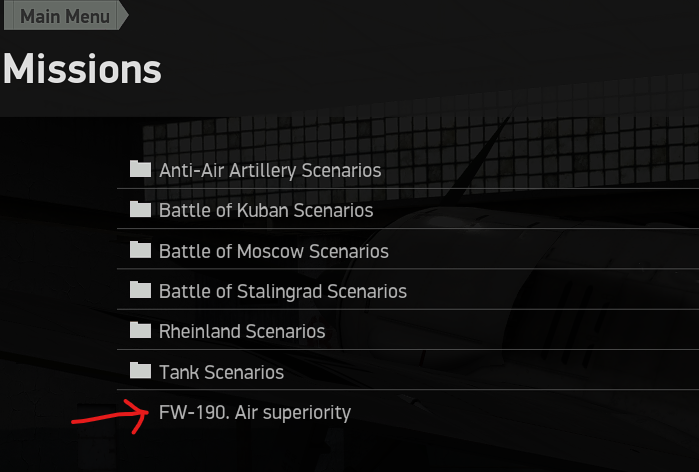
Task: Open the Battle of Stalingrad folder icon
Action: pos(140,291)
